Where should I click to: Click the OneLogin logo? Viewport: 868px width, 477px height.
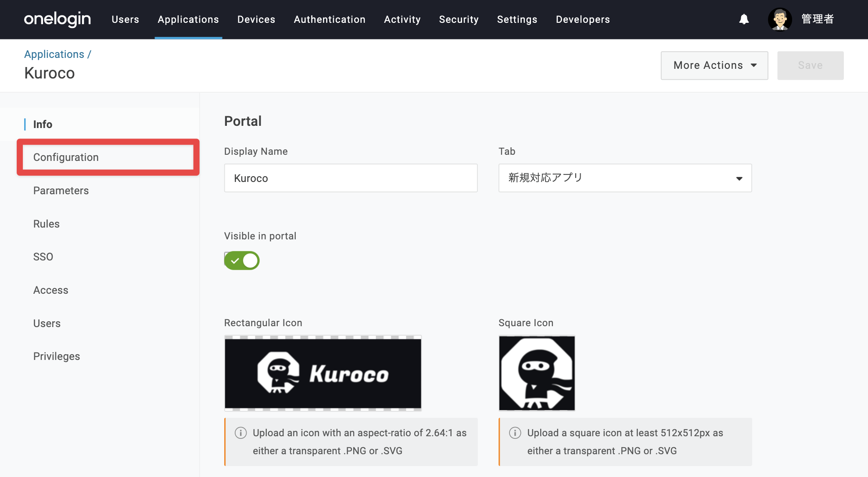pos(57,19)
